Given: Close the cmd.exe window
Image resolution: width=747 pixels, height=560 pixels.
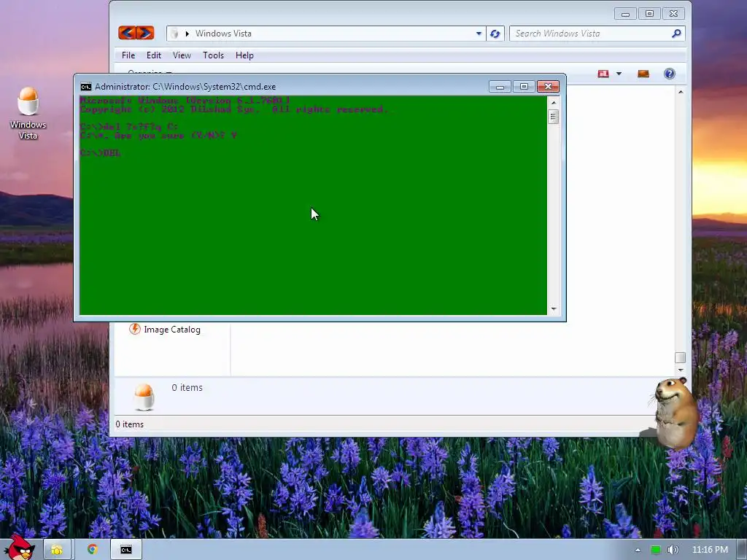Looking at the screenshot, I should click(x=548, y=87).
